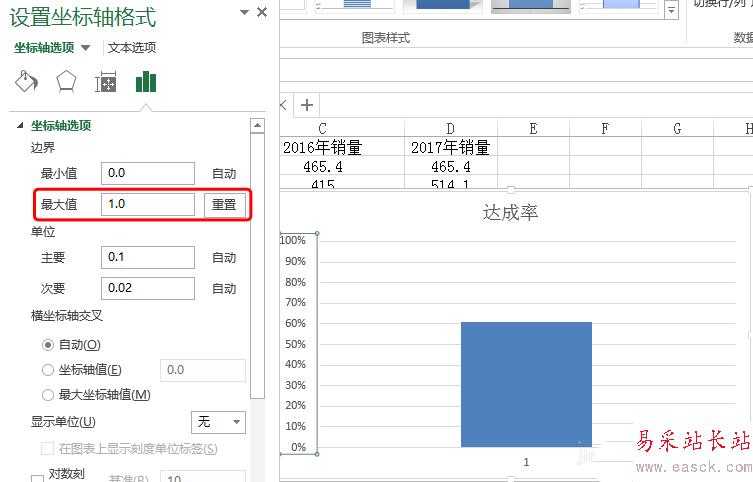Click the category axis label 1
753x482 pixels.
pyautogui.click(x=526, y=462)
